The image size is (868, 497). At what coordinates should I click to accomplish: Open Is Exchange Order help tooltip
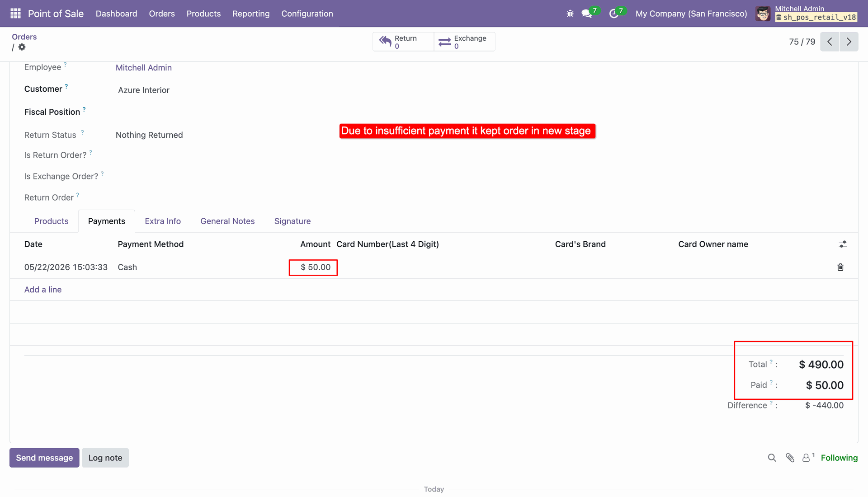102,174
